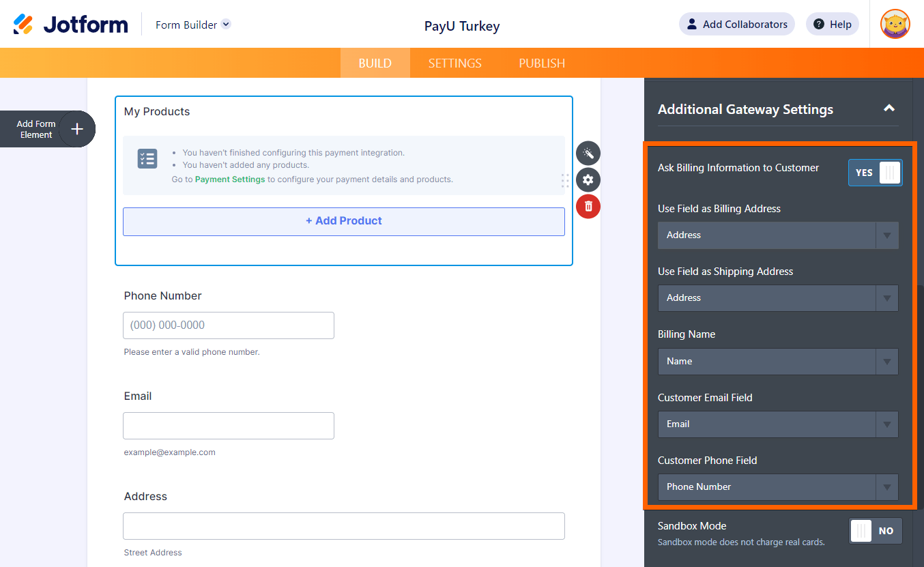
Task: Click the Email field label
Action: pos(138,396)
